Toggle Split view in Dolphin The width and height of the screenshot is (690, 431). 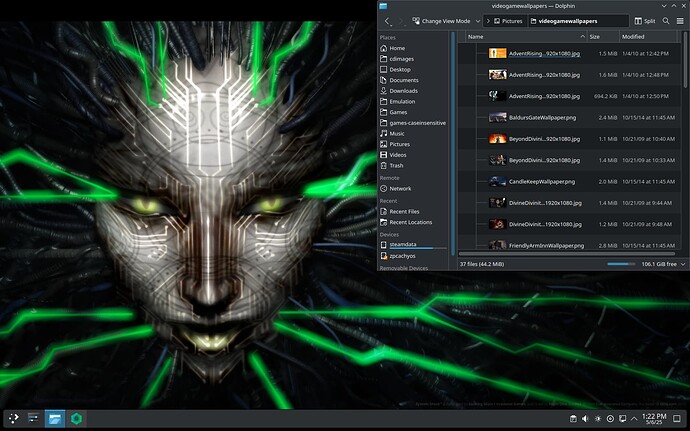[645, 21]
